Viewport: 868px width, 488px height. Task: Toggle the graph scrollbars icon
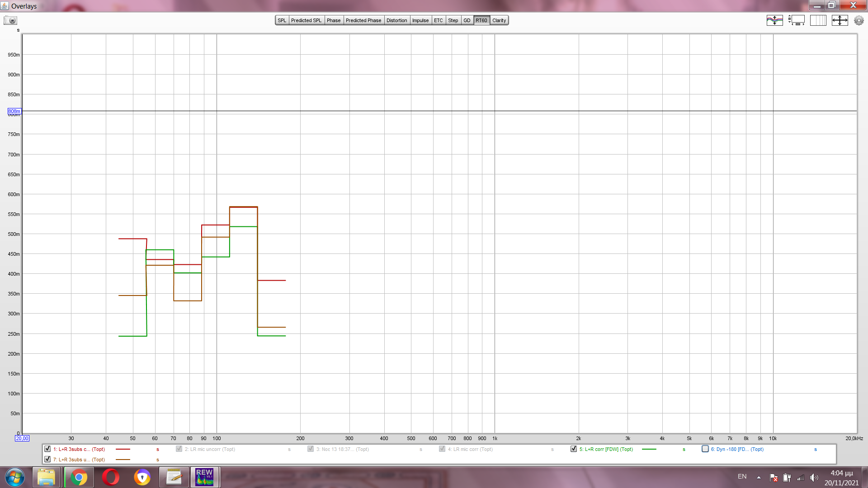[x=797, y=20]
